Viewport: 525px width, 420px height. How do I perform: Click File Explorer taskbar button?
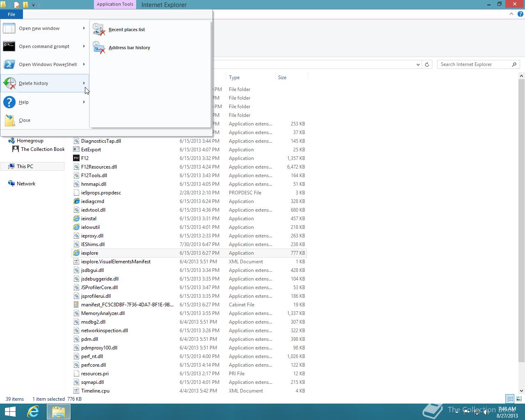point(58,412)
